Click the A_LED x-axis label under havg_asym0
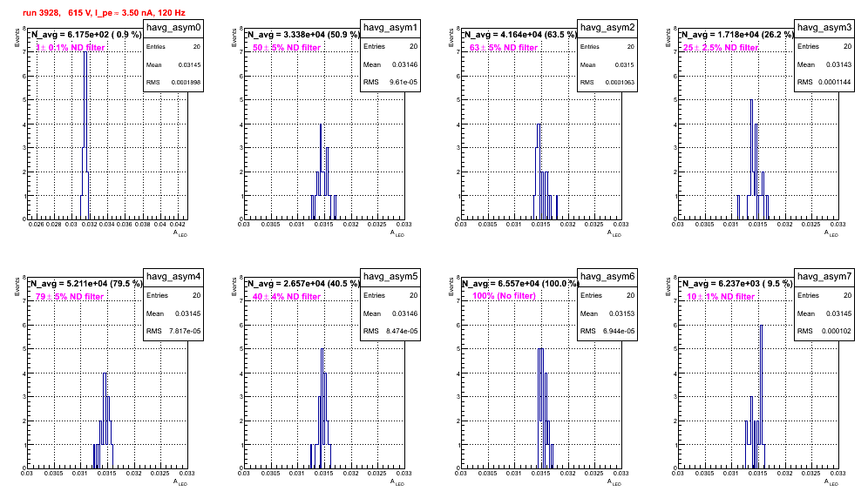Screen dimensions: 868x498 pyautogui.click(x=180, y=233)
